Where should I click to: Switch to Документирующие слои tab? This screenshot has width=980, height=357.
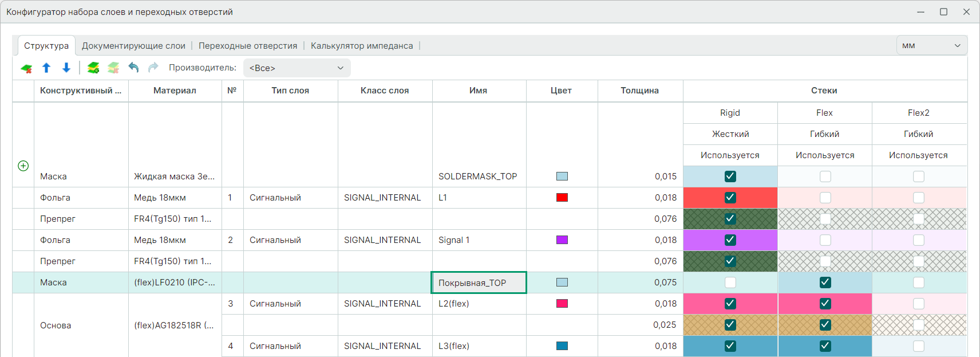pyautogui.click(x=133, y=46)
